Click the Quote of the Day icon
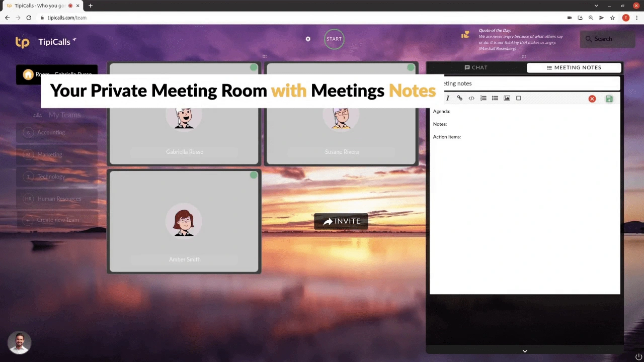The height and width of the screenshot is (362, 644). tap(465, 35)
